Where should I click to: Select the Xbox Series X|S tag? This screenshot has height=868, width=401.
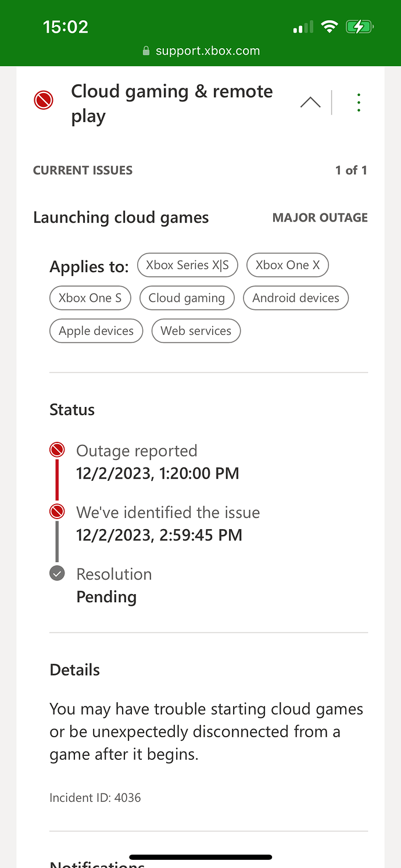(188, 265)
